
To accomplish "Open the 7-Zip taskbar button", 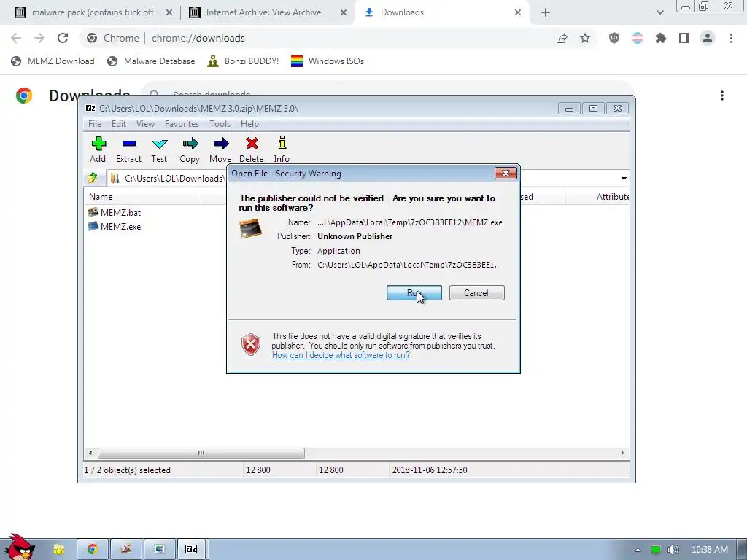I will pos(192,549).
